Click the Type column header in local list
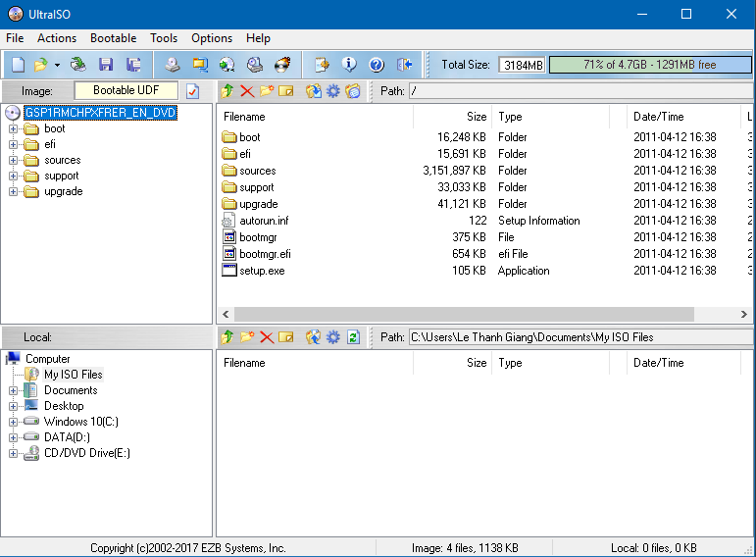Screen dimensions: 756x557 (551, 363)
